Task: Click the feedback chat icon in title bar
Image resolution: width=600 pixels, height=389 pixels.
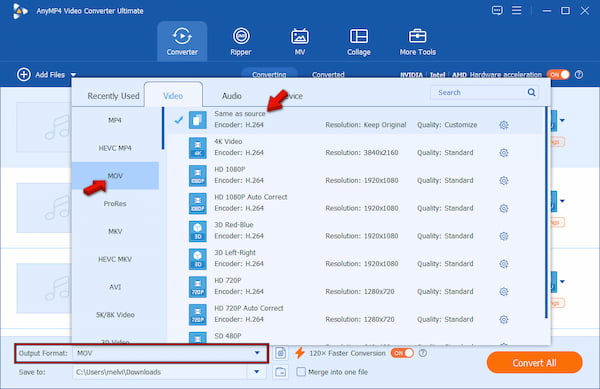Action: (497, 11)
